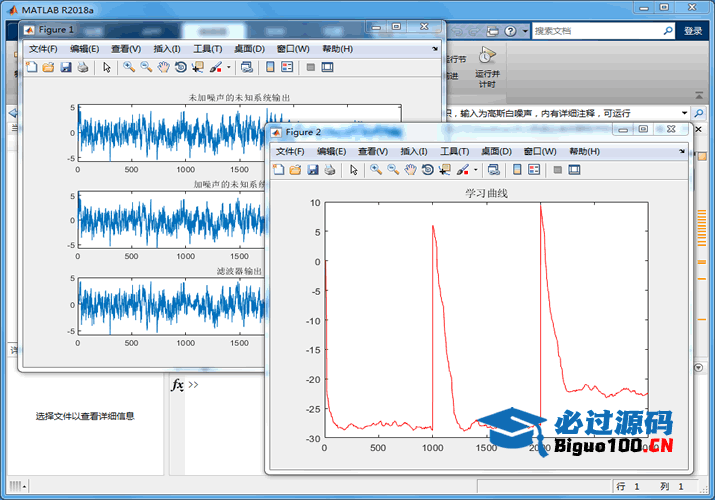This screenshot has height=500, width=715.
Task: Show Plot Tools icon in Figure 2
Action: click(574, 170)
